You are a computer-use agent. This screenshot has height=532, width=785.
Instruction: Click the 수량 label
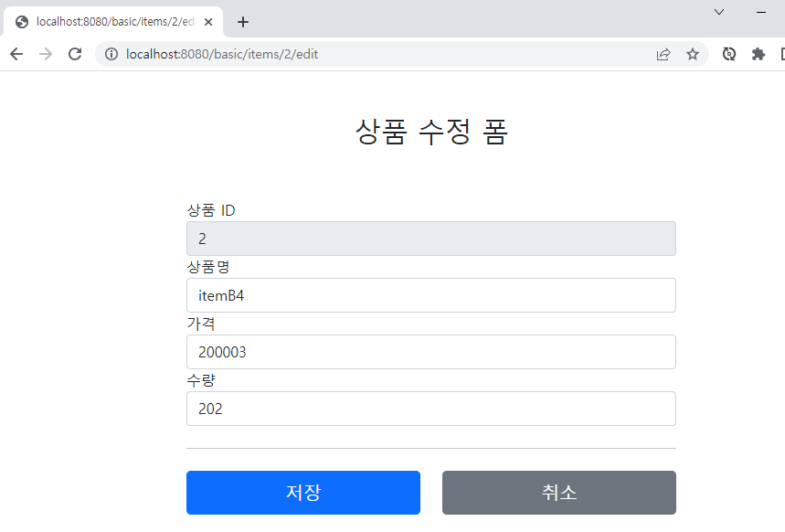tap(201, 380)
